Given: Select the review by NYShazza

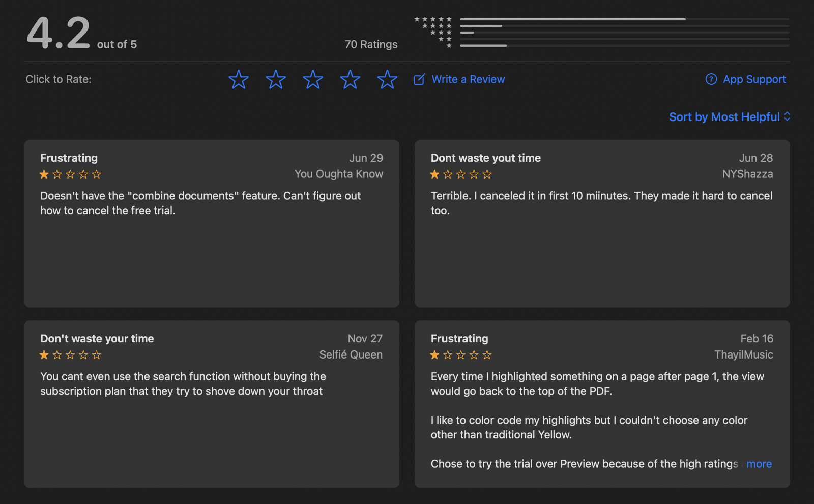Looking at the screenshot, I should point(602,223).
